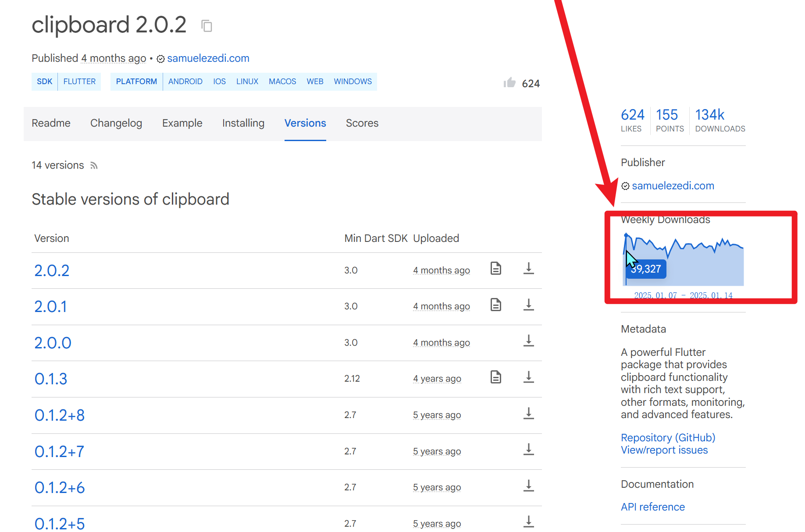Open samuelezedi.com publisher link in sidebar

click(x=673, y=186)
